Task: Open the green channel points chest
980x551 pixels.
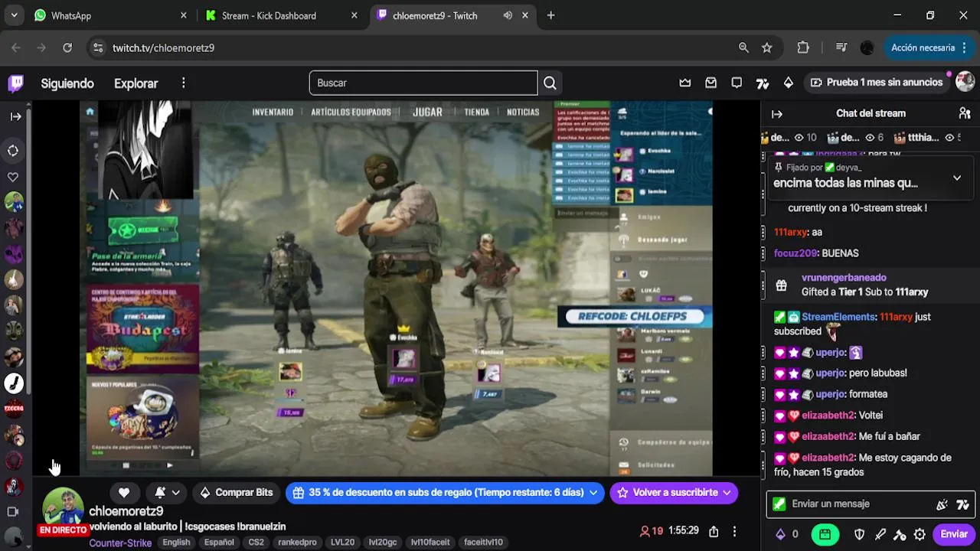Action: click(x=825, y=534)
